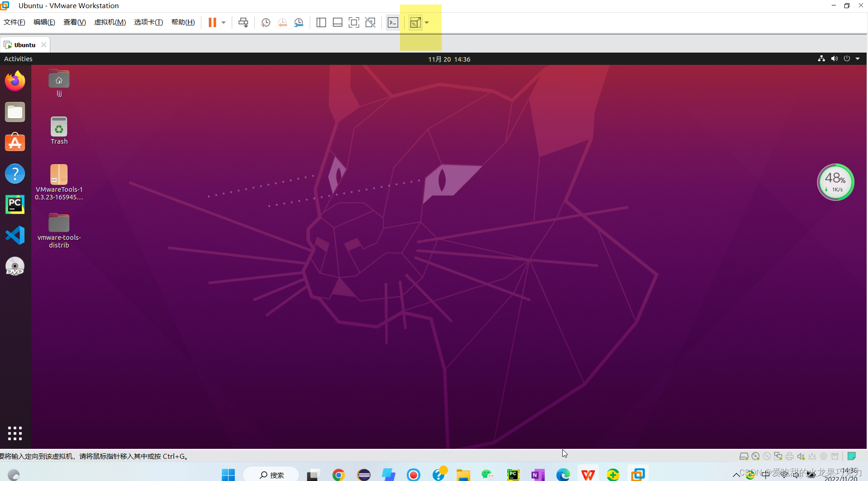Click the power icon in Ubuntu top bar
The width and height of the screenshot is (868, 481).
click(847, 58)
